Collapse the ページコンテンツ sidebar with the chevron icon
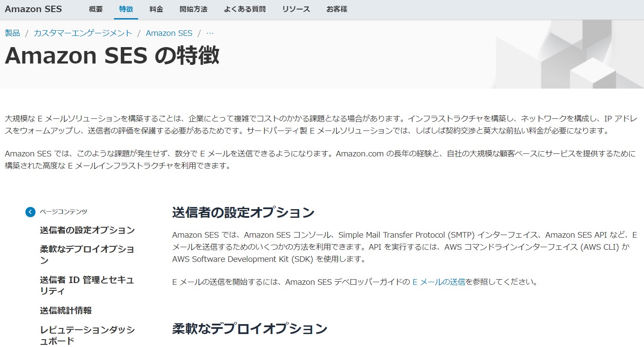 [30, 212]
